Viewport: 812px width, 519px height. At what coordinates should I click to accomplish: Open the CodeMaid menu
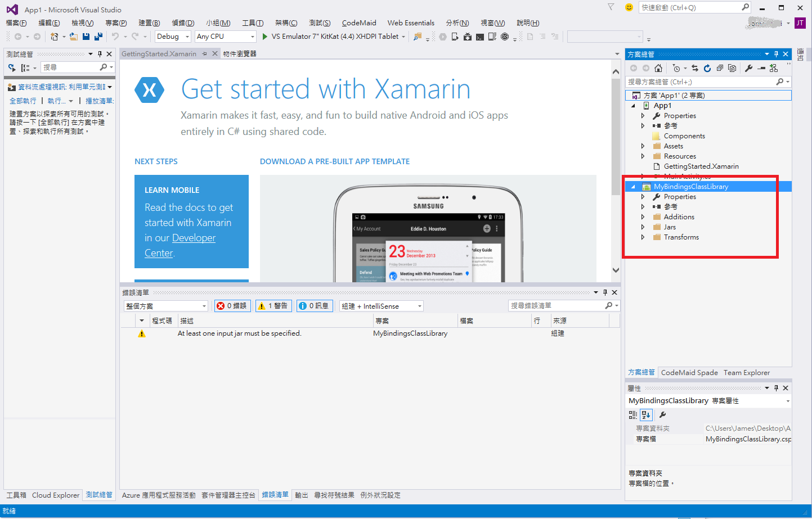coord(359,22)
